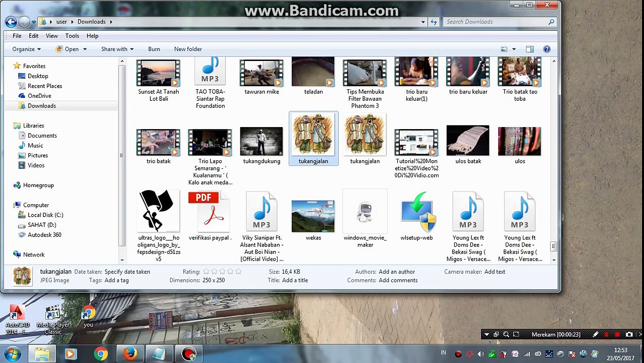Open Google Chrome from the taskbar
The image size is (644, 363).
[101, 354]
